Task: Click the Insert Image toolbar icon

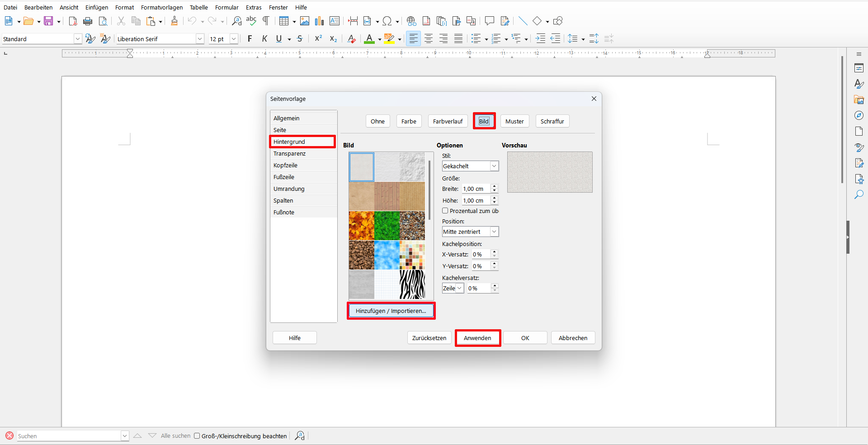Action: tap(305, 21)
